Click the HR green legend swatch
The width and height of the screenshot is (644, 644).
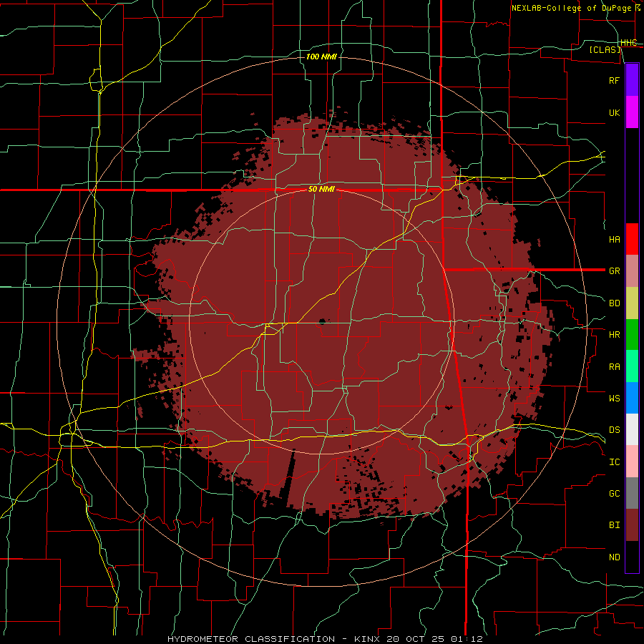[632, 335]
